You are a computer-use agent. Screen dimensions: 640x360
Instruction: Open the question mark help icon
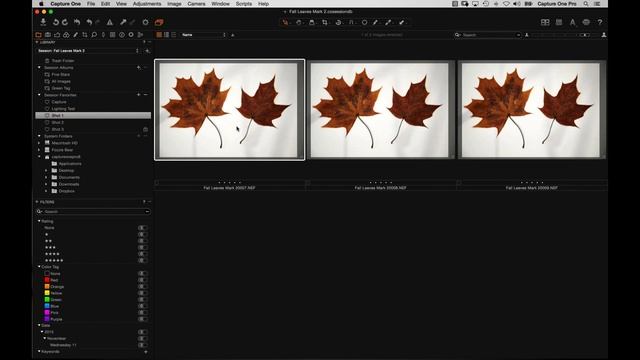[600, 22]
